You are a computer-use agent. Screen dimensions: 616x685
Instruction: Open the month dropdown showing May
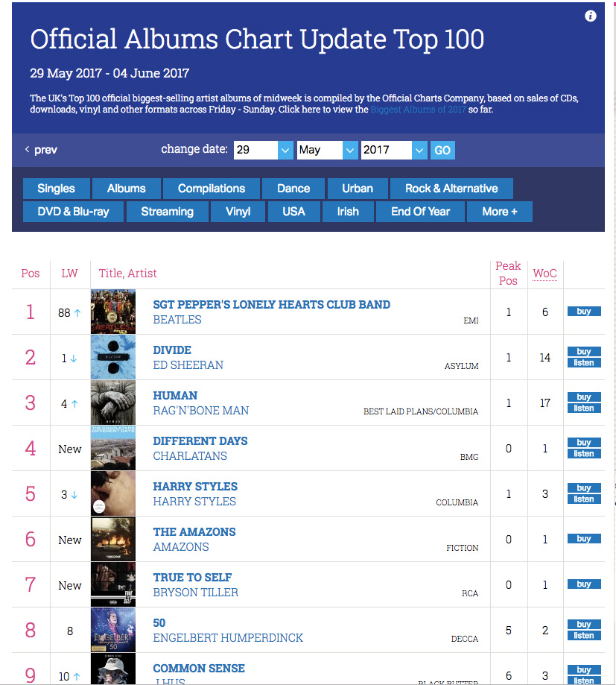328,150
